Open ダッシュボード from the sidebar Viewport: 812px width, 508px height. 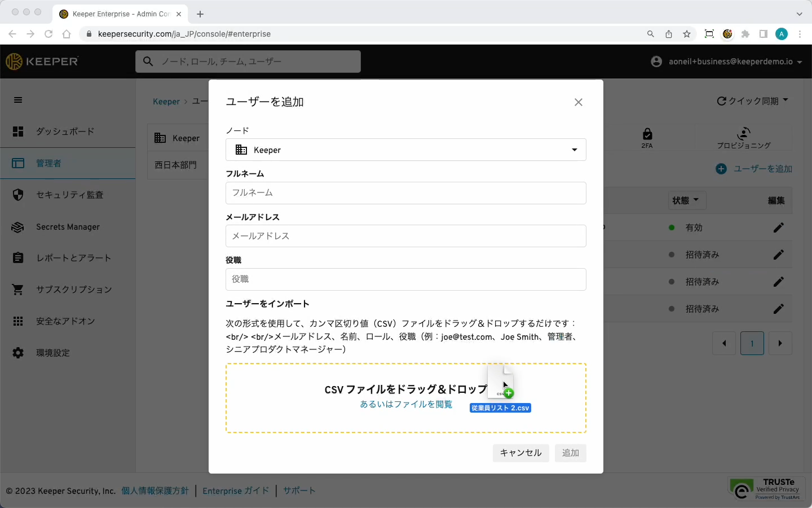tap(65, 132)
